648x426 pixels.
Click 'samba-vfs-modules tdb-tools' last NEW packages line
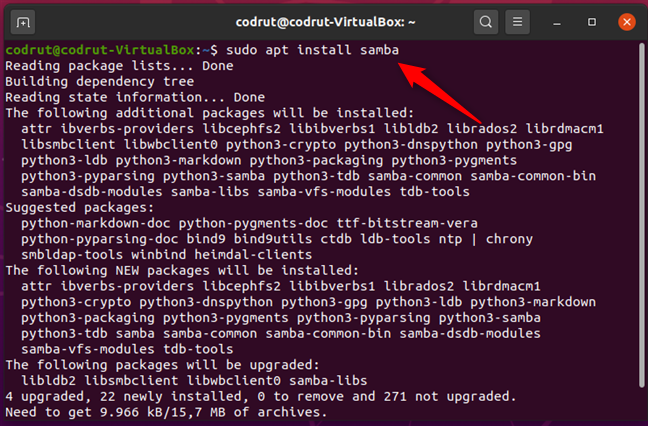coord(127,349)
